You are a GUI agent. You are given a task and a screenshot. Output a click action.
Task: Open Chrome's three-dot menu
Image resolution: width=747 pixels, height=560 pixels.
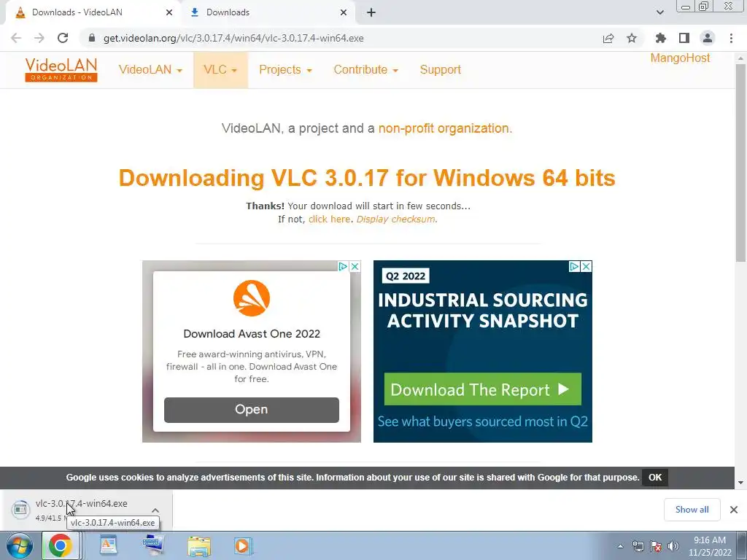point(731,38)
